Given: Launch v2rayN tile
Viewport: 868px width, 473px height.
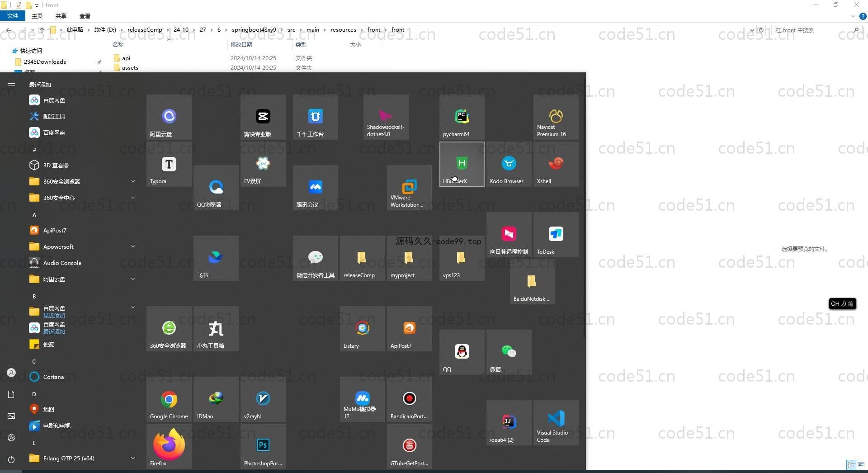Looking at the screenshot, I should tap(263, 399).
